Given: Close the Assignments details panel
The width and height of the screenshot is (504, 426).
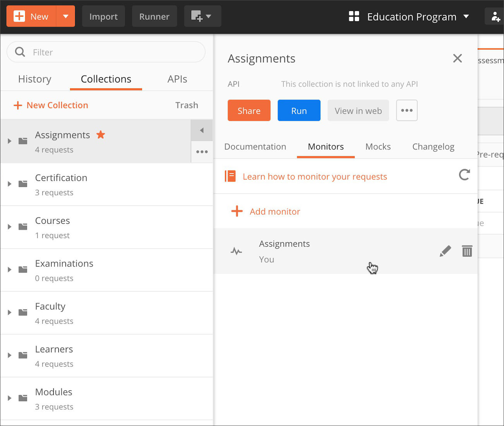Looking at the screenshot, I should pyautogui.click(x=457, y=58).
